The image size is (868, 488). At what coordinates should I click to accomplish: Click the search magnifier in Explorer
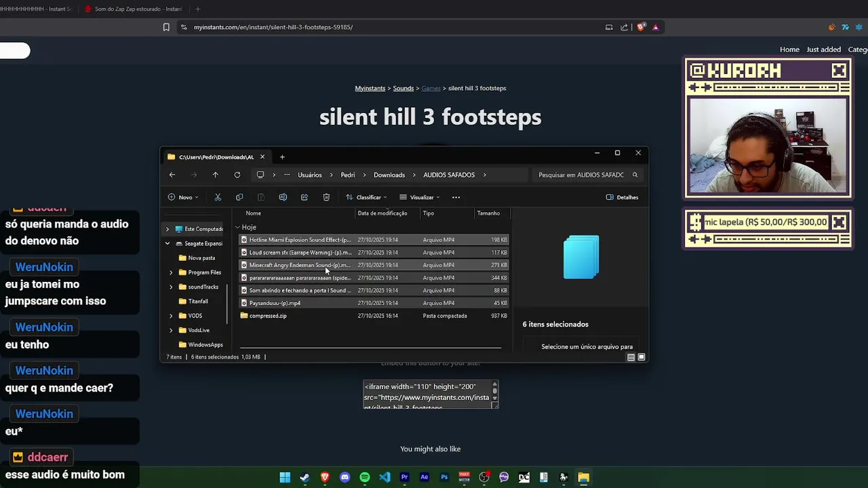point(635,175)
